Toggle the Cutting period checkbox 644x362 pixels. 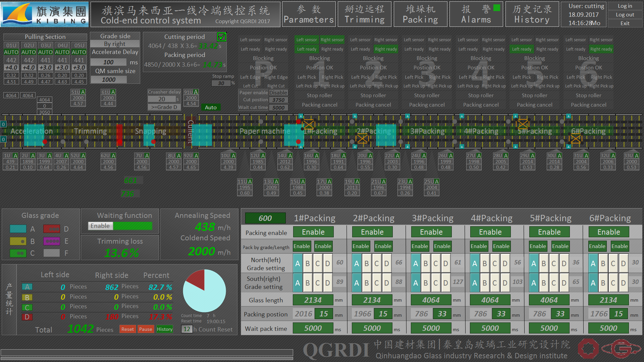[221, 37]
